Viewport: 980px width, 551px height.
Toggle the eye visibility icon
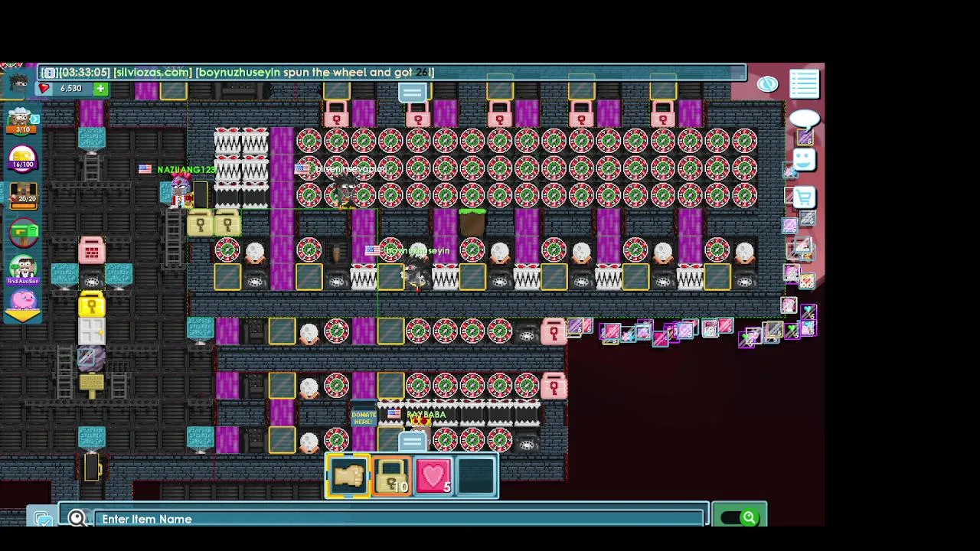(x=767, y=84)
